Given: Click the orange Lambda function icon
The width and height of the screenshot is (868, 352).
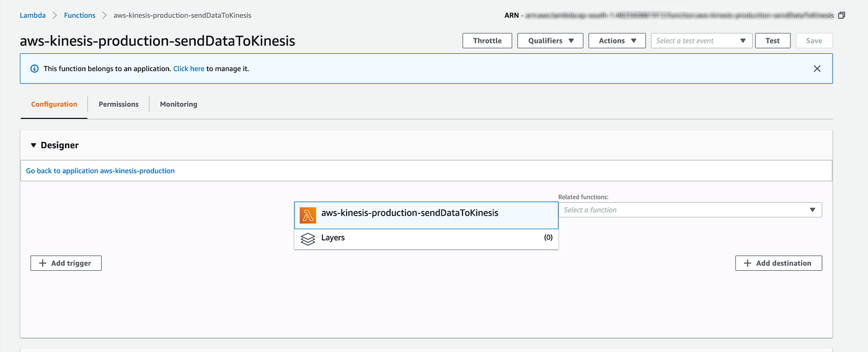Looking at the screenshot, I should (308, 215).
